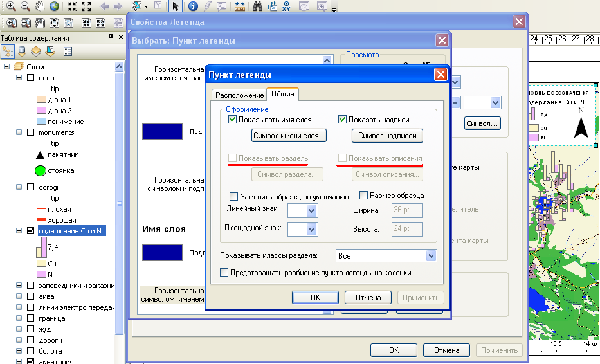Select the Measure ruler tool
The height and width of the screenshot is (364, 600).
click(239, 6)
